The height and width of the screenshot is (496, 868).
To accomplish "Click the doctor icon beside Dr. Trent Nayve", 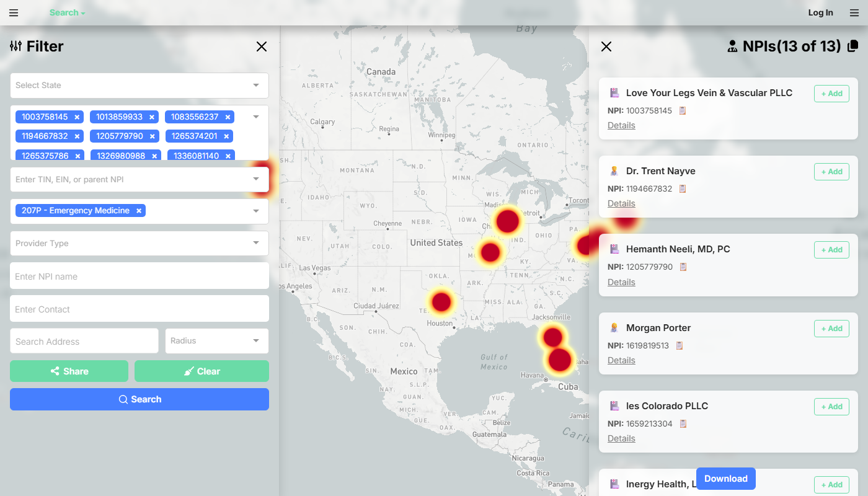I will point(614,170).
